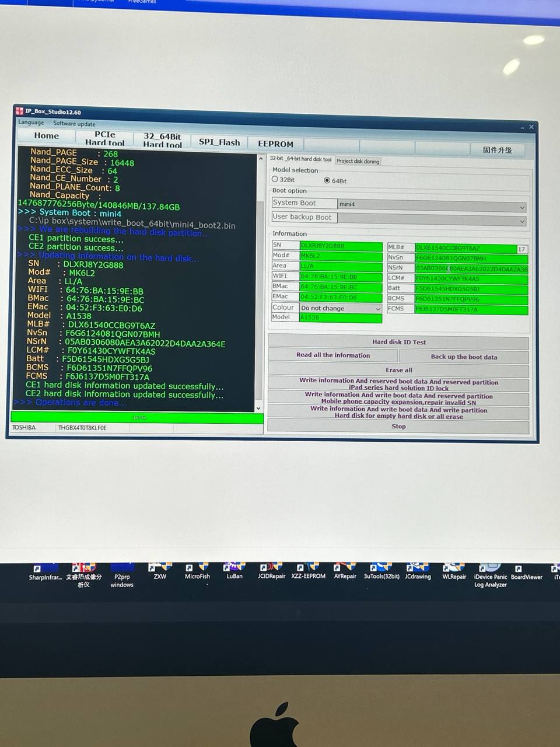
Task: Click the SN value field
Action: point(341,246)
